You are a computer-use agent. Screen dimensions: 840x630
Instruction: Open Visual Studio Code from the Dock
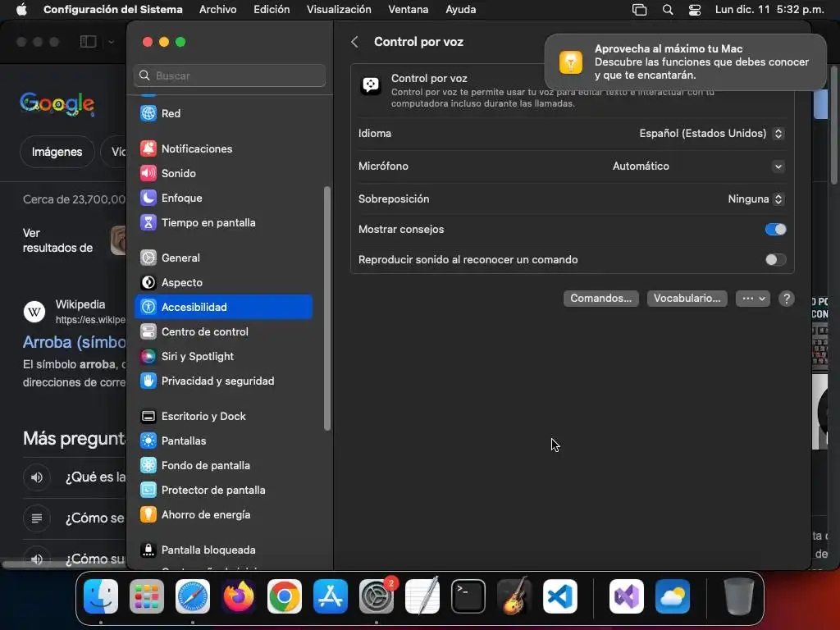click(x=559, y=596)
